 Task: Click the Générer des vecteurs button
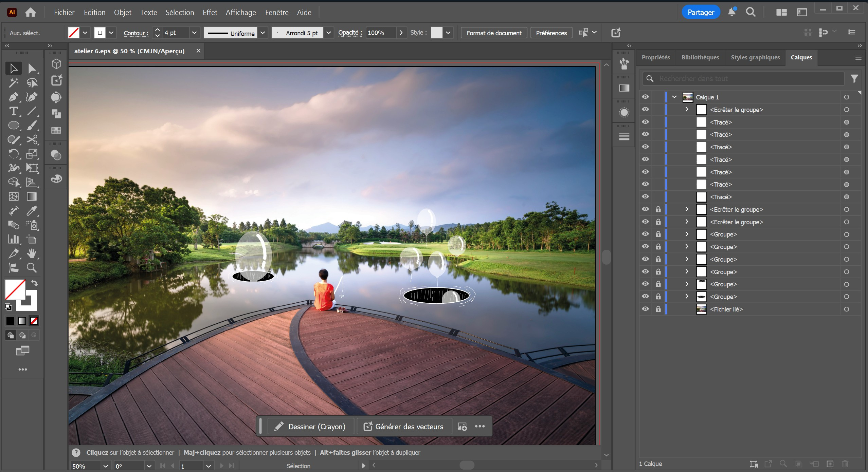[404, 427]
